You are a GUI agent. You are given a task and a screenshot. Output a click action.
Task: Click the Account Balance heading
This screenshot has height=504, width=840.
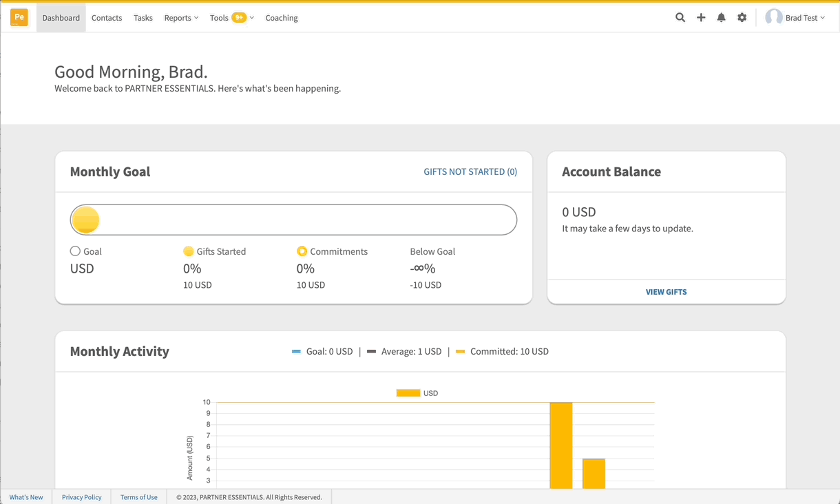[611, 172]
